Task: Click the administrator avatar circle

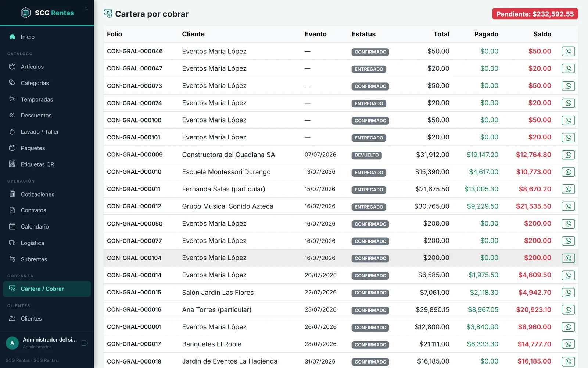Action: pos(12,343)
